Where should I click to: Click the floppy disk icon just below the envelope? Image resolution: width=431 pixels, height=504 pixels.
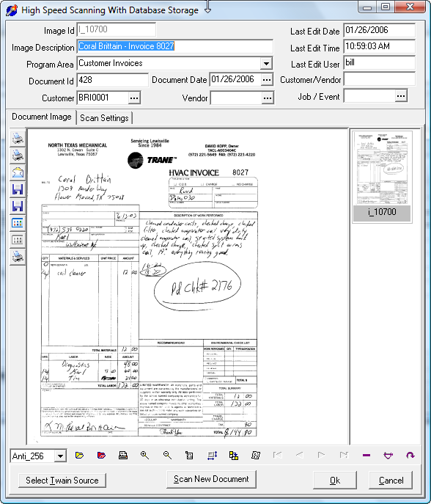[x=18, y=189]
